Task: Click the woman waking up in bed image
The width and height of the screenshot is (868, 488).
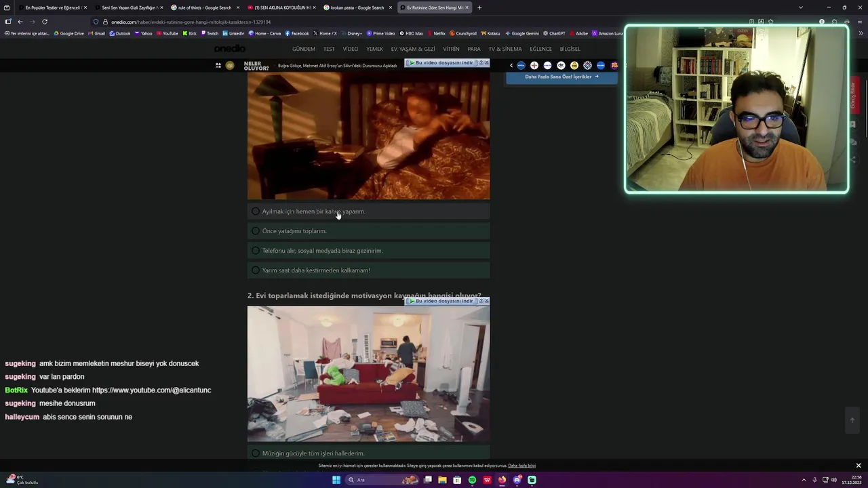Action: click(368, 136)
